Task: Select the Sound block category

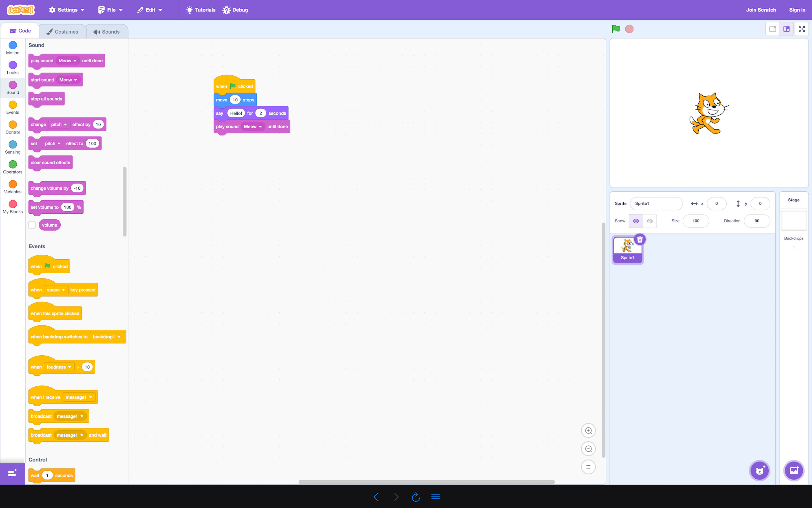Action: point(13,88)
